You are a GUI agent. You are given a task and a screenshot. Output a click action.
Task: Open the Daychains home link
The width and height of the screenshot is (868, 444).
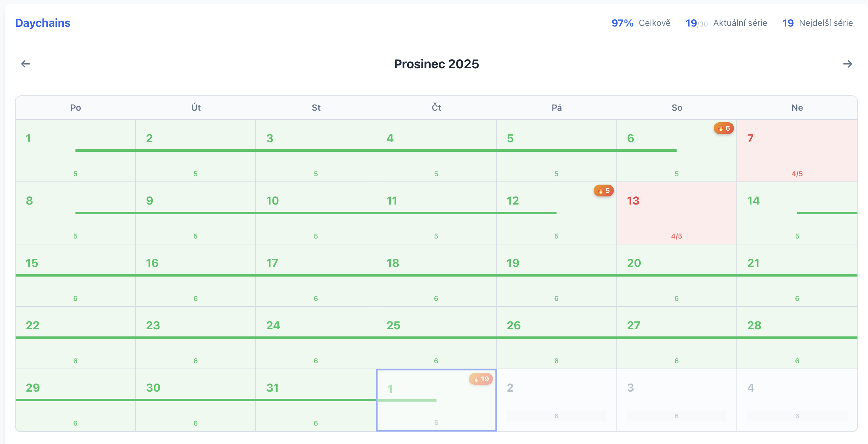click(x=43, y=23)
